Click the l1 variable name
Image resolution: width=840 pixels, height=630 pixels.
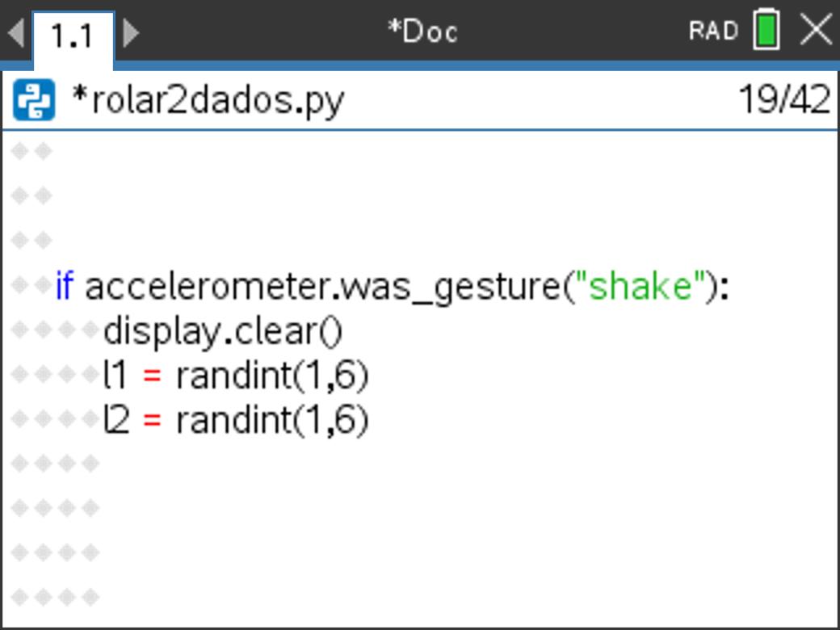[x=115, y=376]
